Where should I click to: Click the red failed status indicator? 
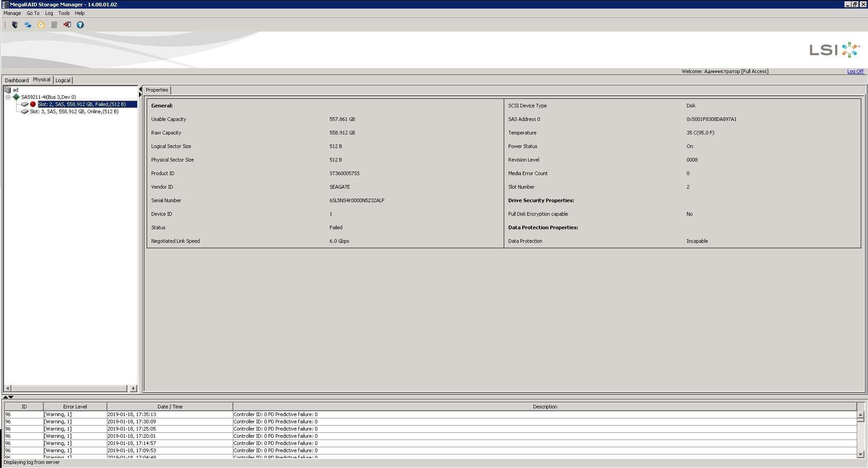click(x=33, y=104)
